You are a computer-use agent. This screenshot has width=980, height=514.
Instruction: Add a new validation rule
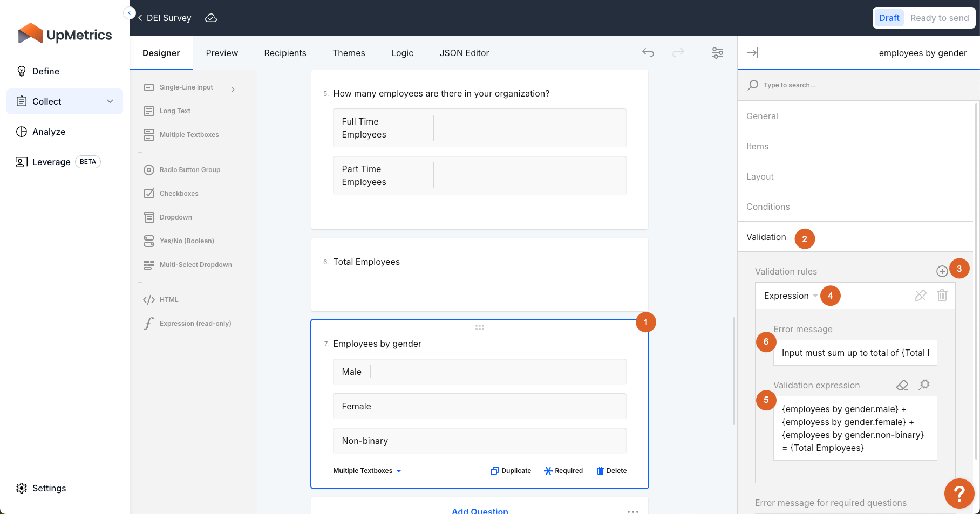coord(942,271)
